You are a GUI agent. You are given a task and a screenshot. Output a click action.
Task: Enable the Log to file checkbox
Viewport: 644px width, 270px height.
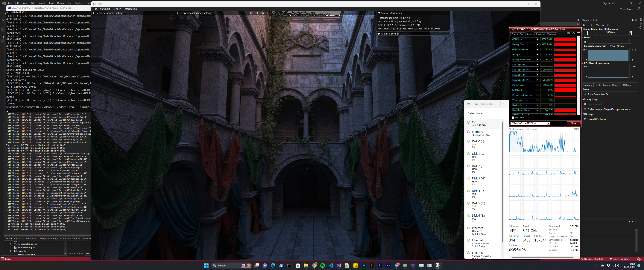(x=513, y=118)
